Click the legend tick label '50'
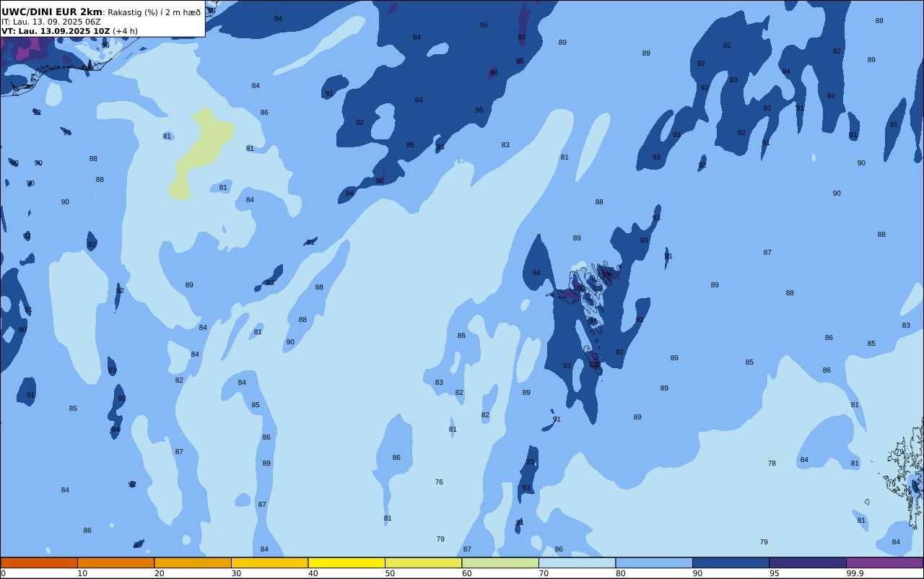The height and width of the screenshot is (579, 924). 390,573
